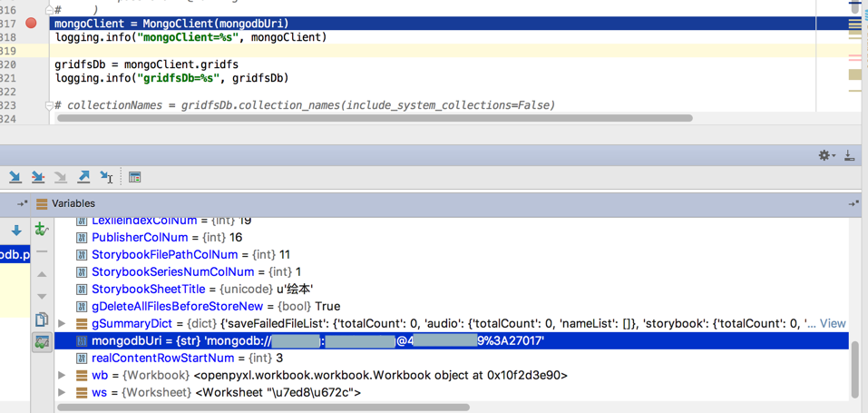Click the View link for gSummaryDict
The width and height of the screenshot is (868, 413).
click(x=833, y=323)
